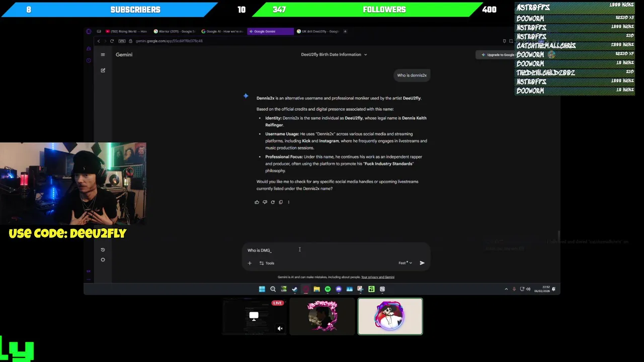Select the live screen share thumbnail

pos(254,316)
